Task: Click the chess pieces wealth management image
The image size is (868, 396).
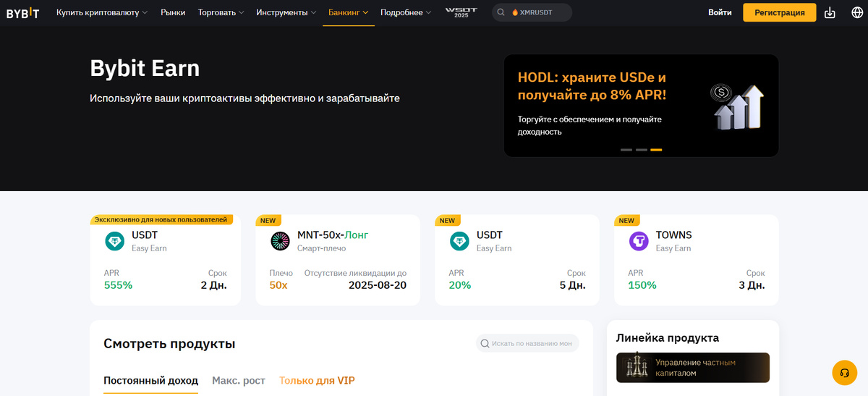Action: [637, 367]
